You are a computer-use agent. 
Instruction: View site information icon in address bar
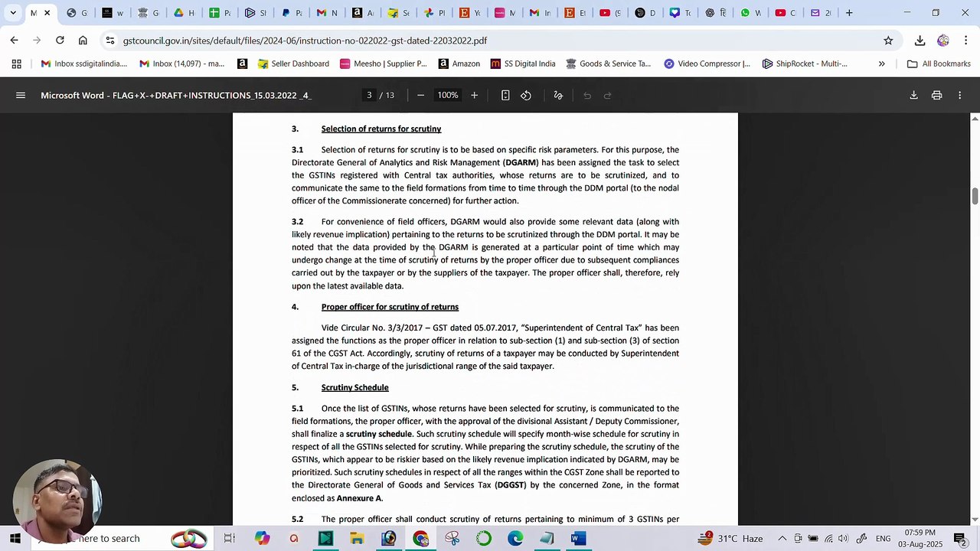[x=110, y=41]
